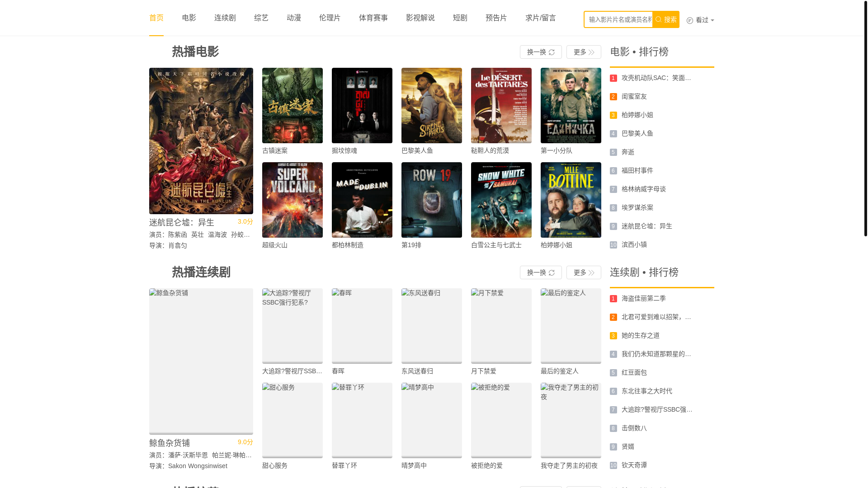Open the 春晖 series thumbnail
868x488 pixels.
(x=362, y=326)
